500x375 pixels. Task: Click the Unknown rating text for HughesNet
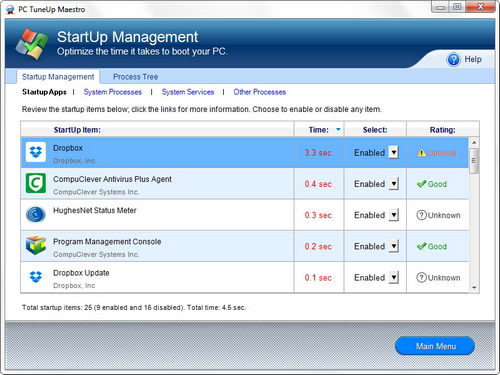point(444,215)
